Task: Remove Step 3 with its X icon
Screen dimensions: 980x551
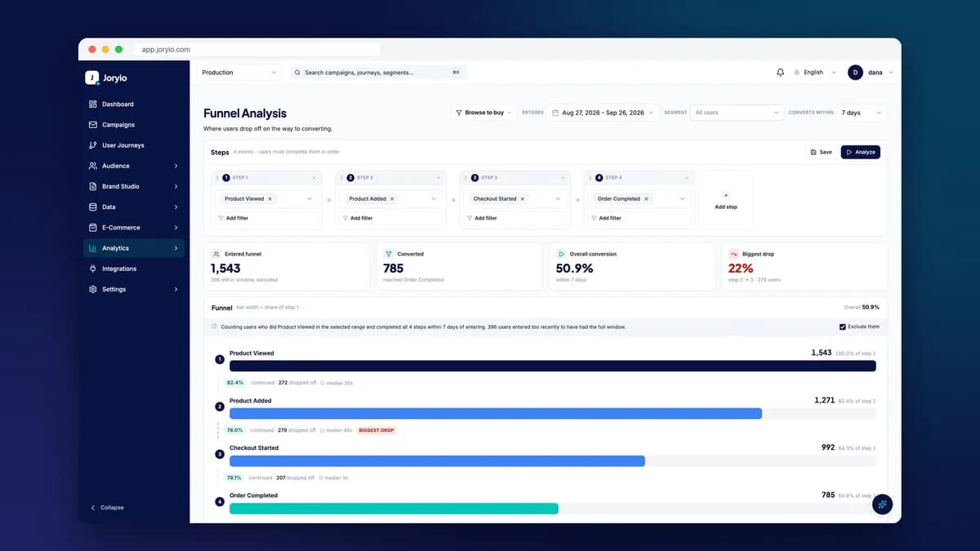Action: pos(562,177)
